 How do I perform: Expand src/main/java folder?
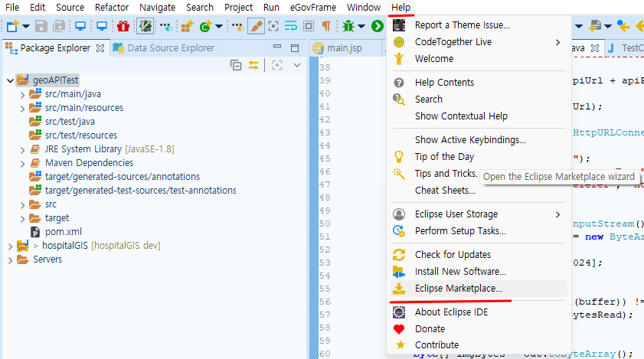(x=22, y=94)
